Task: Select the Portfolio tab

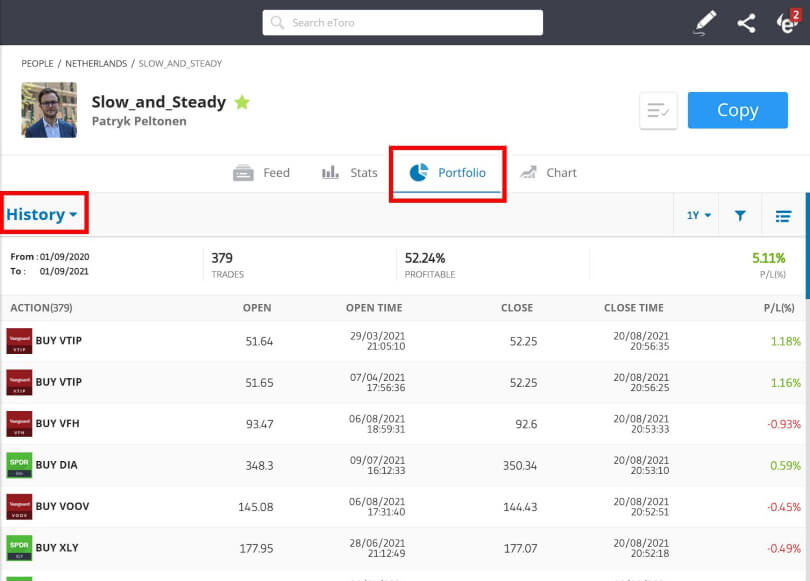Action: tap(447, 172)
